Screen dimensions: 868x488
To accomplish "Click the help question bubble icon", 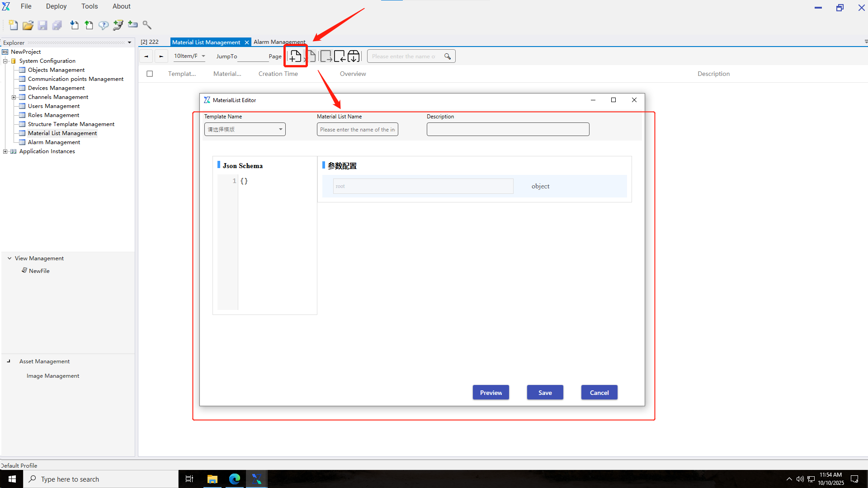I will 104,25.
